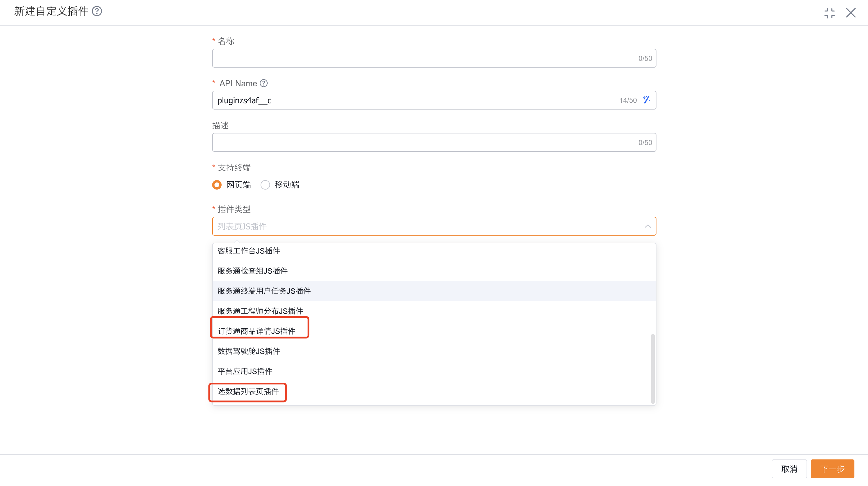Screen dimensions: 868x486
Task: Choose 客服工作台JS插件 from the list
Action: click(x=434, y=251)
